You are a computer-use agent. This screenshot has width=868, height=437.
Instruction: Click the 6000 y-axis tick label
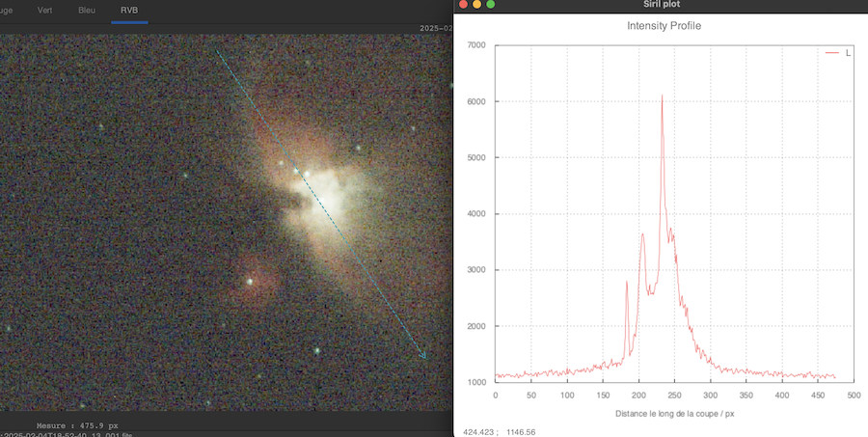[476, 102]
